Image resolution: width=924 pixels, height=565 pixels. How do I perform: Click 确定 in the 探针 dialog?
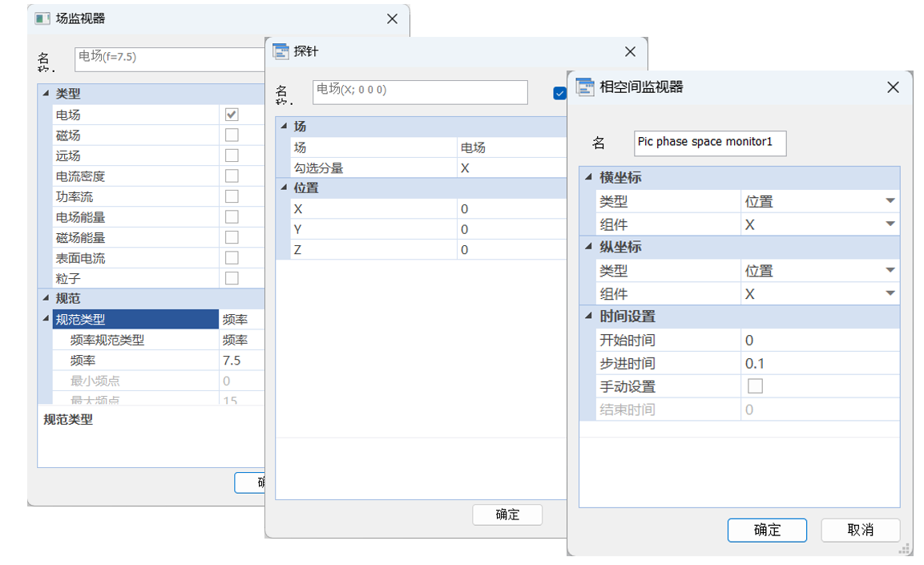pyautogui.click(x=507, y=515)
